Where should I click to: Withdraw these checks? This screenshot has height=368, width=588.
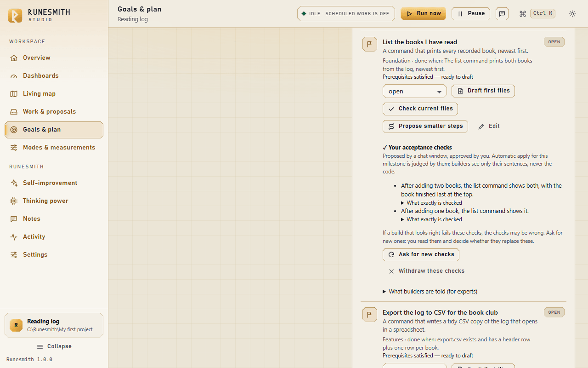point(426,271)
